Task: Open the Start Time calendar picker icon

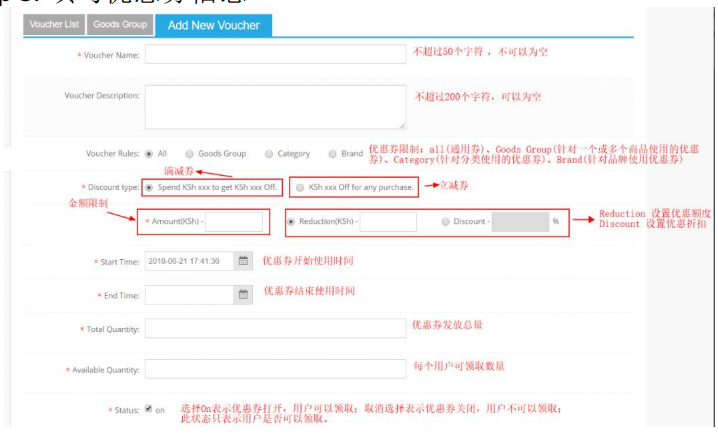Action: point(243,261)
